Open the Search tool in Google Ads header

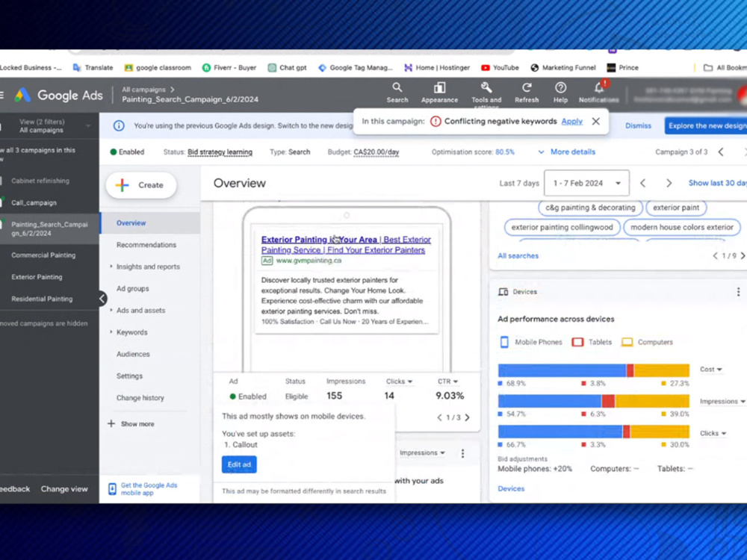[397, 93]
